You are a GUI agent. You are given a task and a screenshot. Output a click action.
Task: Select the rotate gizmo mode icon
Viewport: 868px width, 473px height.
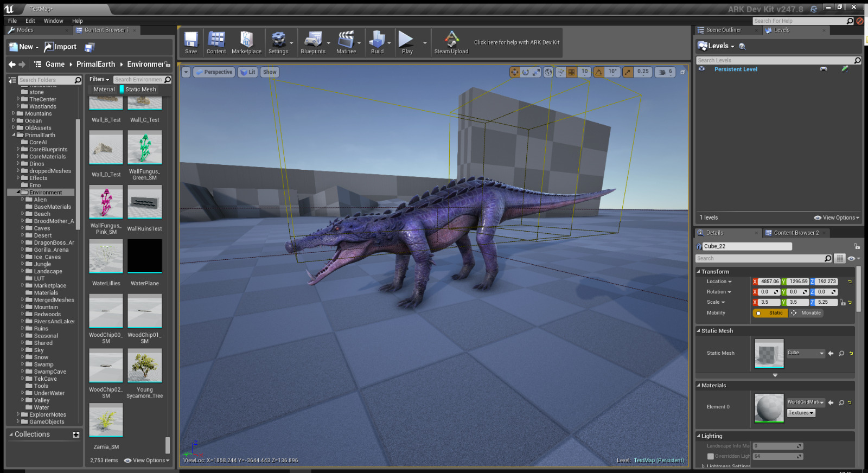pos(525,72)
